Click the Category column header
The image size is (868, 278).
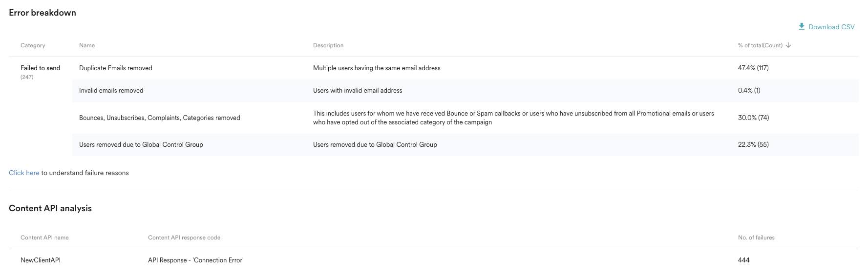(x=33, y=45)
